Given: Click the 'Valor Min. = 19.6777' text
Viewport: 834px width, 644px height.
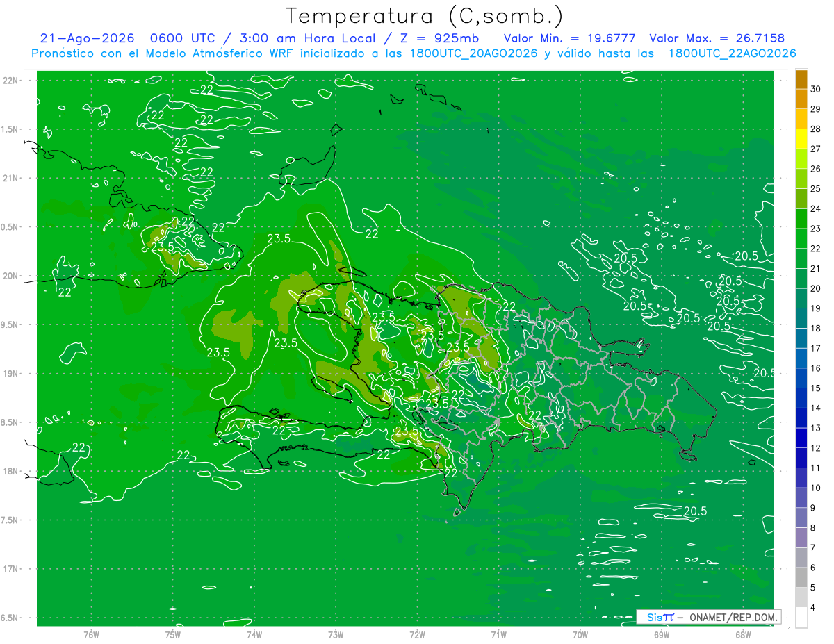Looking at the screenshot, I should [x=569, y=39].
